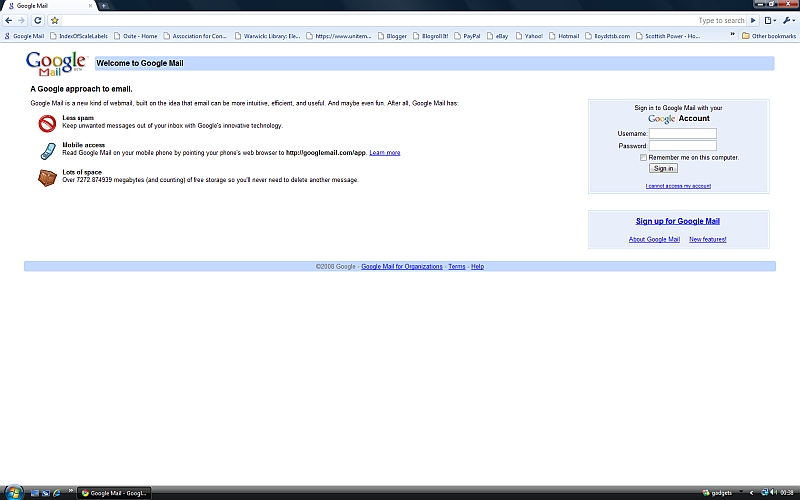Click the taskbar clock
This screenshot has height=500, width=800.
coord(787,493)
